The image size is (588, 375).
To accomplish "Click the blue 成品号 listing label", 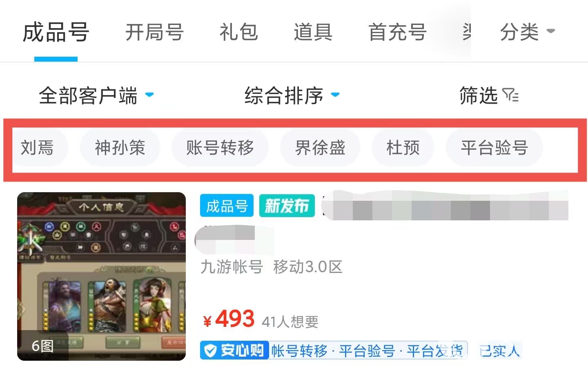I will click(x=227, y=206).
